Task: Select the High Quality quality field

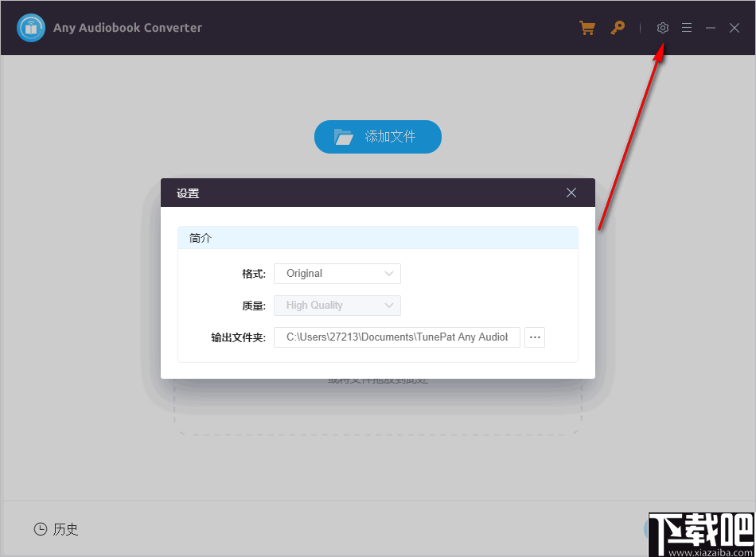Action: pos(337,305)
